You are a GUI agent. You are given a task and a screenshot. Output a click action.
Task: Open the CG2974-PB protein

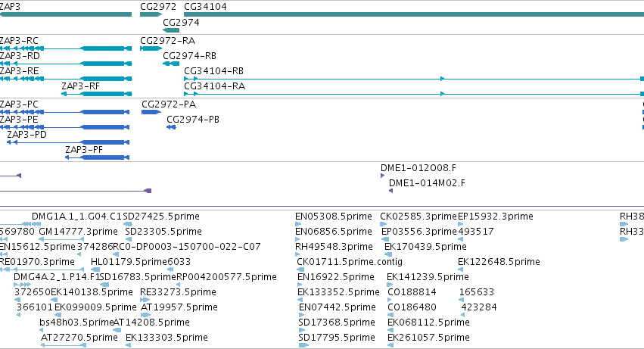coord(171,127)
